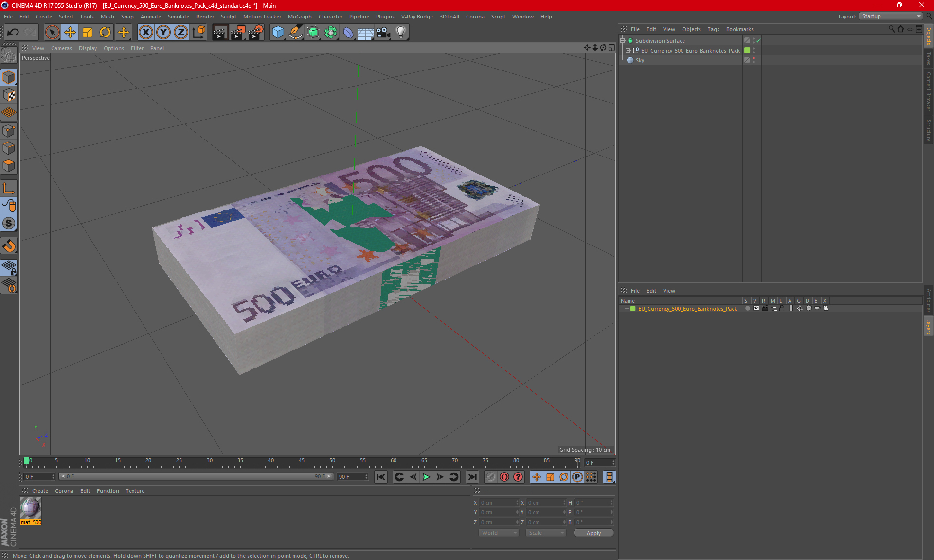Image resolution: width=934 pixels, height=560 pixels.
Task: Add a Subdivision Surface generator
Action: click(x=313, y=32)
